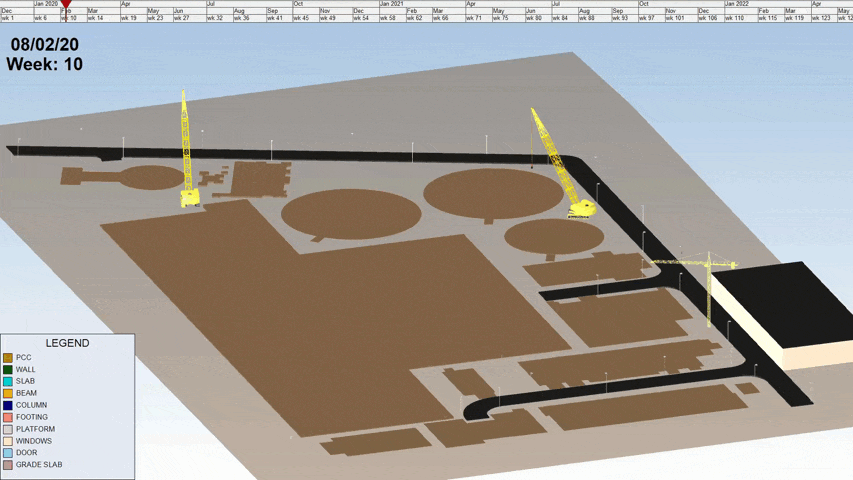Pick the orange BEAM legend swatch

coord(8,393)
